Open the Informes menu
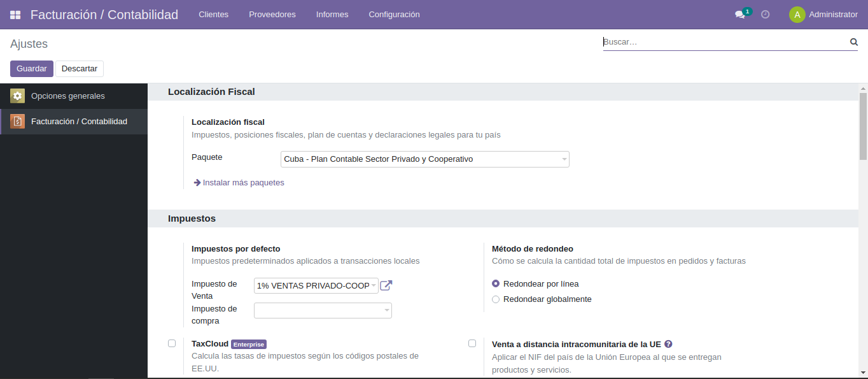 pyautogui.click(x=332, y=14)
